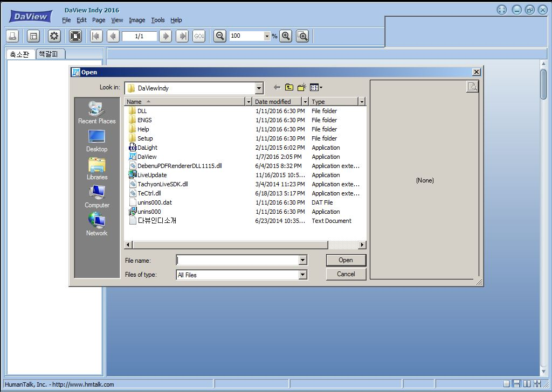Open settings gear in DaView toolbar
Screen dimensions: 552x392
(54, 36)
